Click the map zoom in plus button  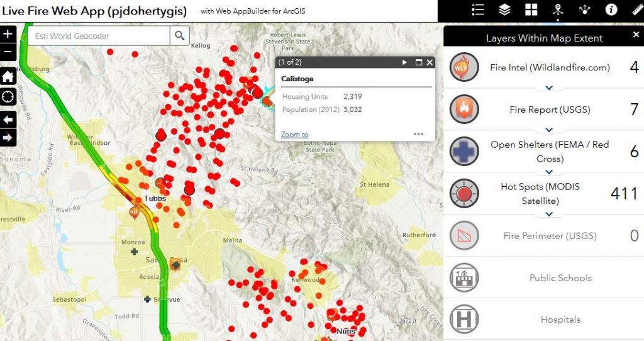8,35
